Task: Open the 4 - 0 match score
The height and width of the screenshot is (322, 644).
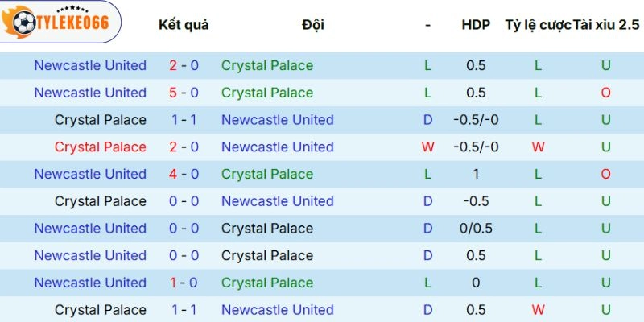Action: point(184,174)
